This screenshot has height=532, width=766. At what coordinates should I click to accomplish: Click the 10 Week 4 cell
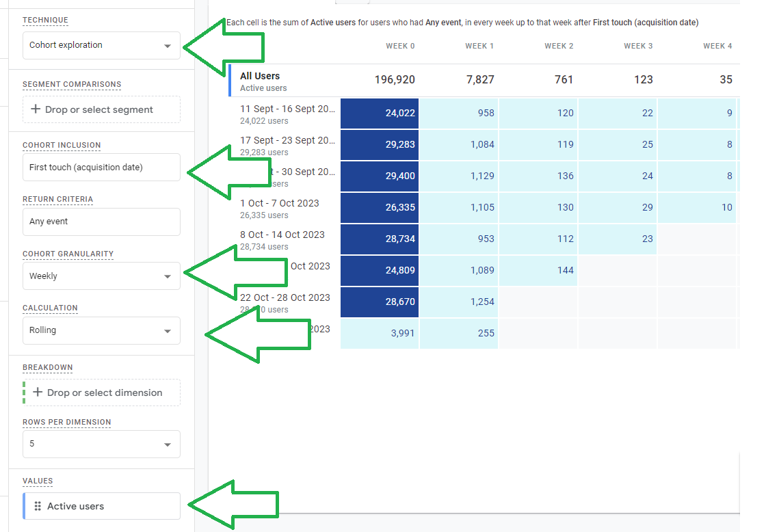tap(697, 208)
